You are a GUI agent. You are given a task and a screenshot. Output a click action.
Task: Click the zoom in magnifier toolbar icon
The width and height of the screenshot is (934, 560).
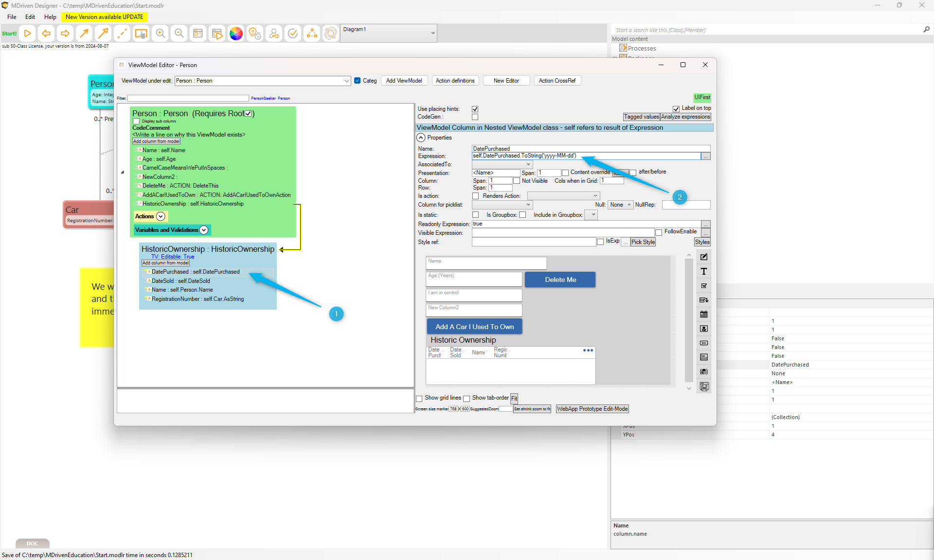[x=160, y=34]
